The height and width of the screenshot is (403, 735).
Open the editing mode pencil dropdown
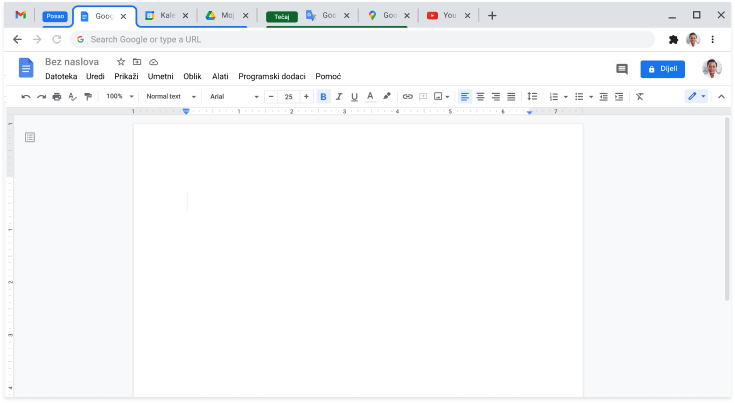tap(696, 97)
